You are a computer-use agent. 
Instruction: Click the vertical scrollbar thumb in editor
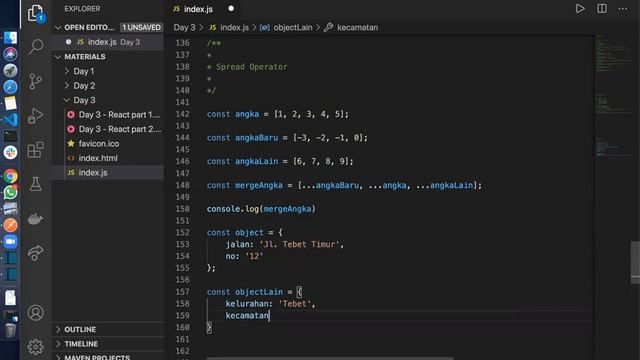pyautogui.click(x=635, y=262)
